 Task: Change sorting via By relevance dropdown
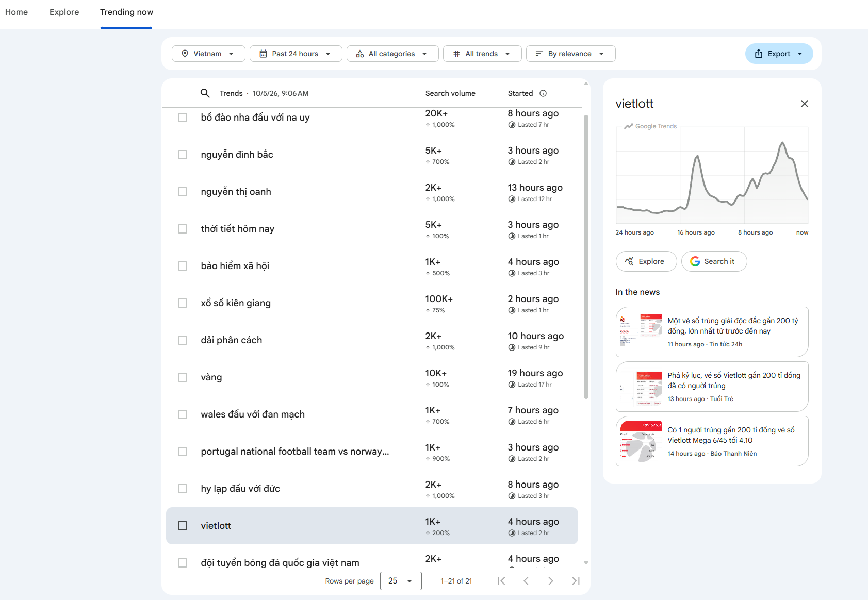pos(571,54)
